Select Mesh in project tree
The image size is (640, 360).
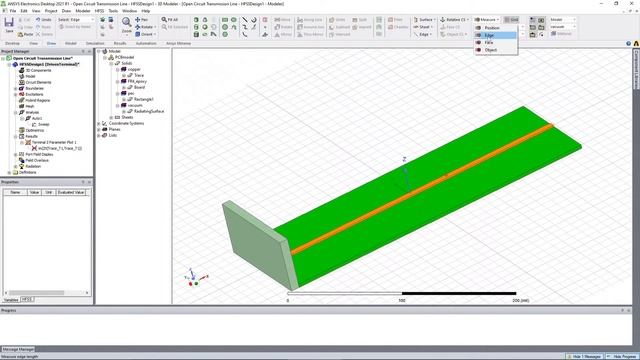(30, 106)
